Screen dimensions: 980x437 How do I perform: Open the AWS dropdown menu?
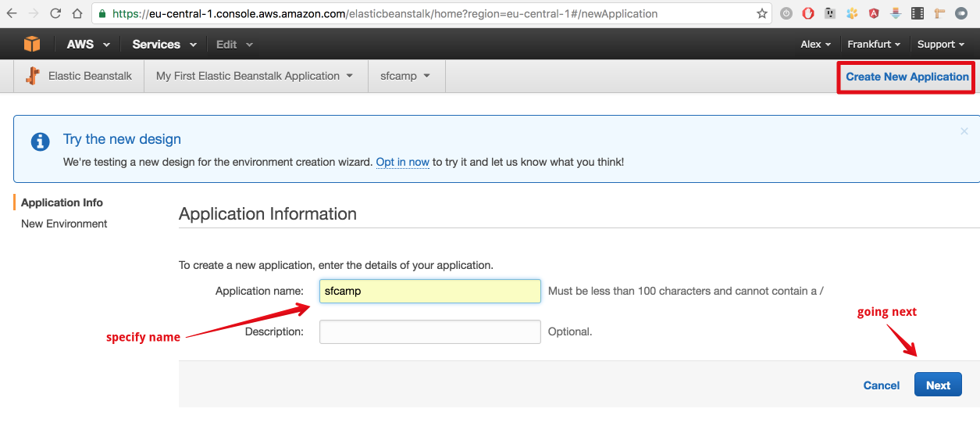point(88,45)
